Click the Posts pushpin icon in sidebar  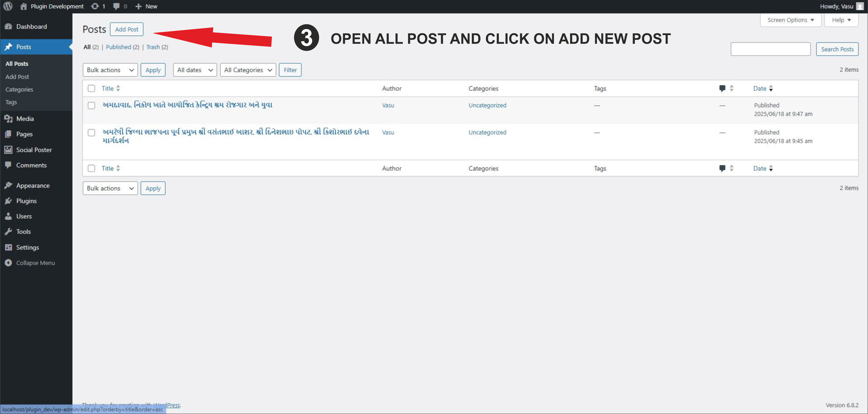[8, 47]
